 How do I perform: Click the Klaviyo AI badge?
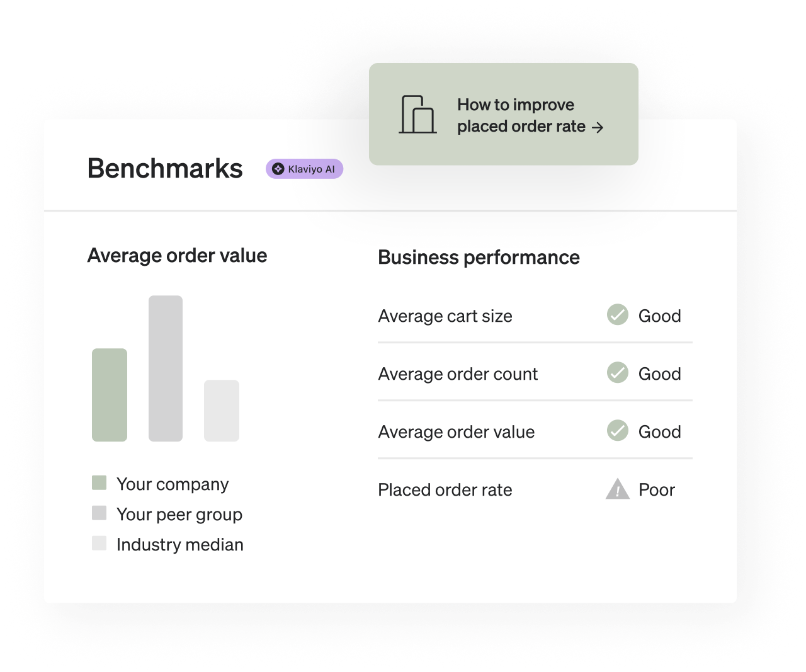click(x=304, y=168)
